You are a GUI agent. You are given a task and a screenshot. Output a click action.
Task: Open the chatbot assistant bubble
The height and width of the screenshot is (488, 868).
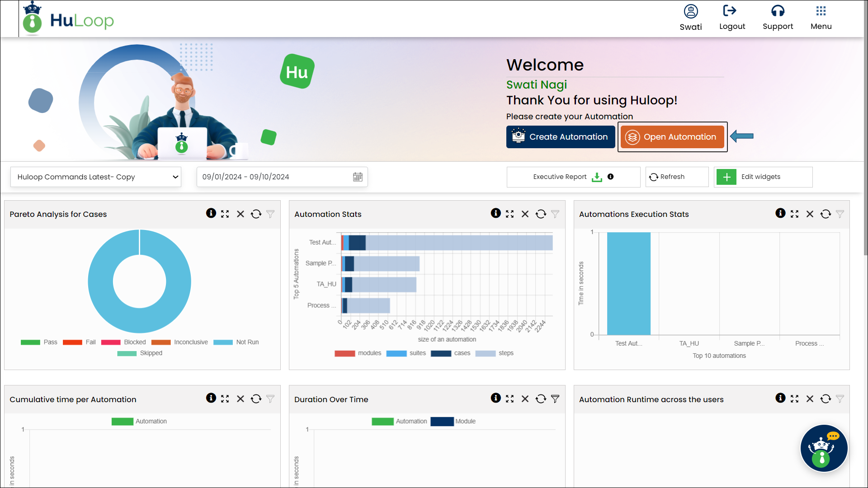pos(824,448)
